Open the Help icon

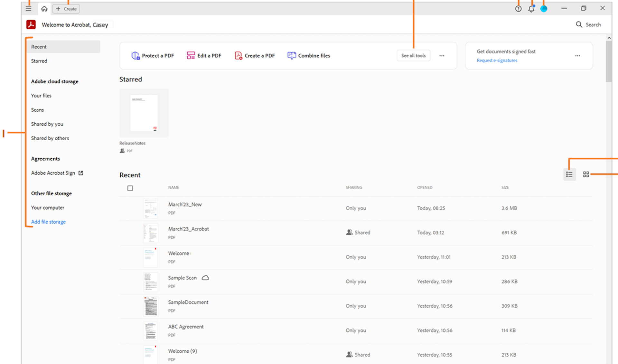coord(518,9)
